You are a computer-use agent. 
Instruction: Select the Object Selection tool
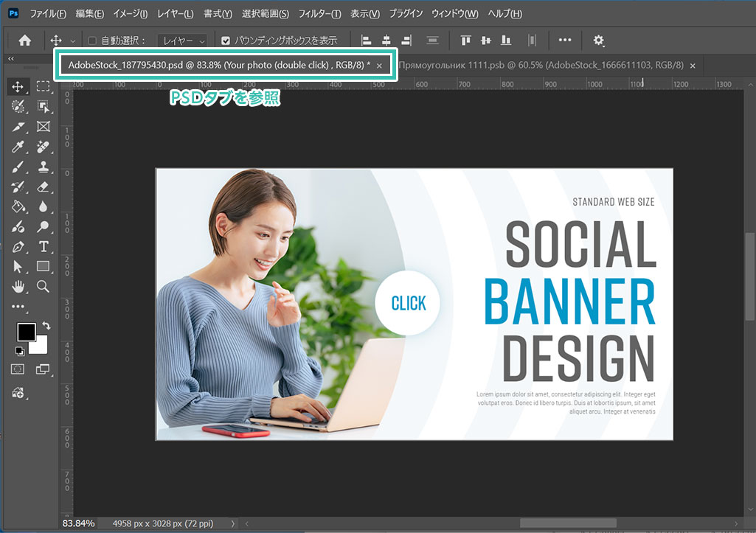pyautogui.click(x=43, y=106)
